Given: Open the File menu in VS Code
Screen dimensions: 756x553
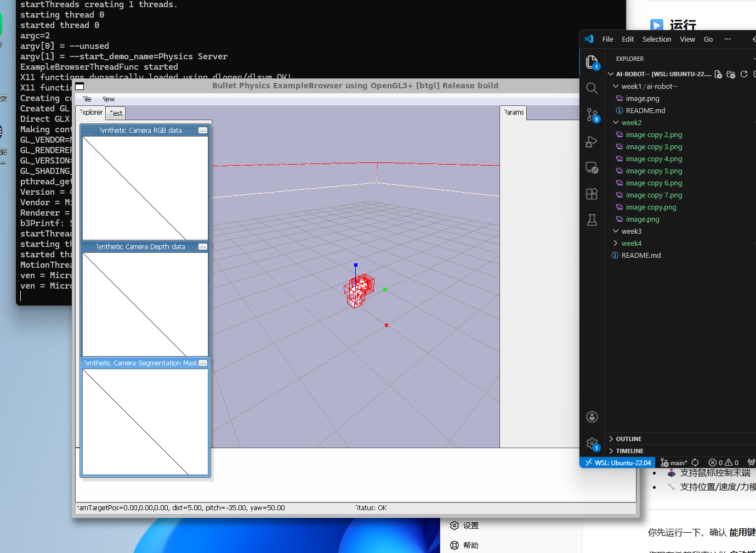Looking at the screenshot, I should [x=607, y=39].
